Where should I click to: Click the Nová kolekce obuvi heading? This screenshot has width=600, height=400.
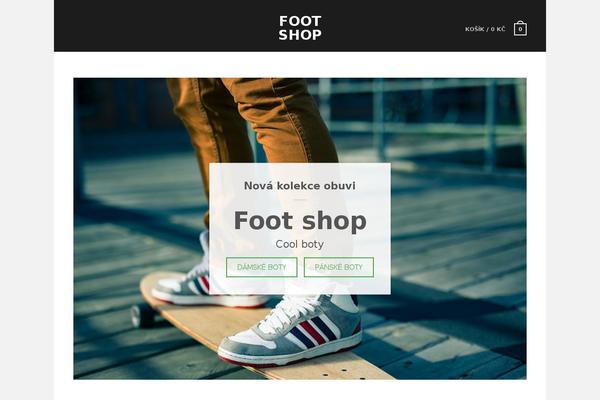300,186
